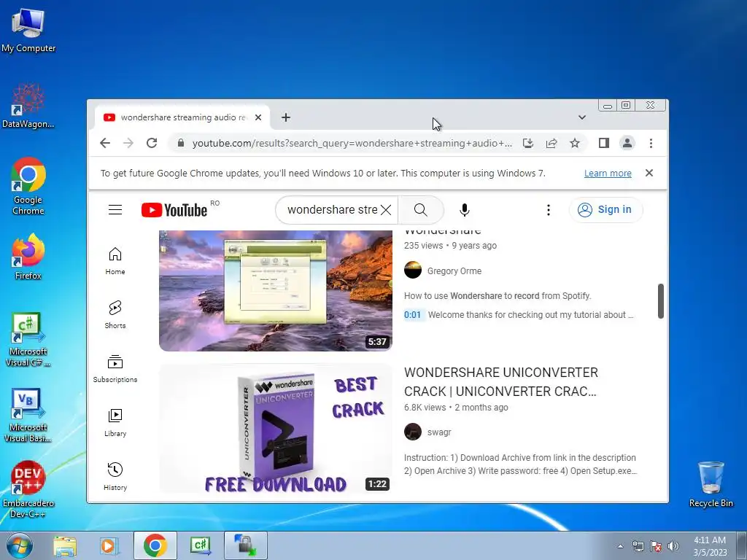The height and width of the screenshot is (560, 747).
Task: Click the address bar URL
Action: 352,143
